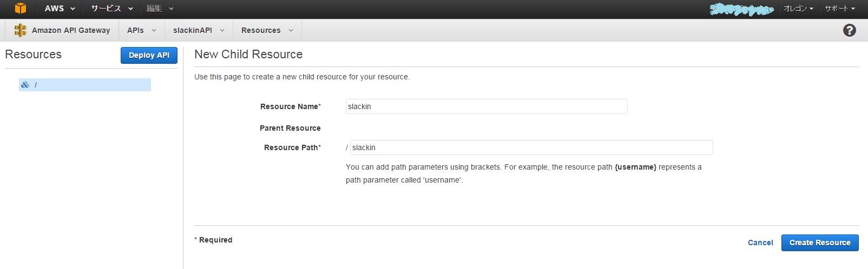Click the blurred account name menu

741,9
